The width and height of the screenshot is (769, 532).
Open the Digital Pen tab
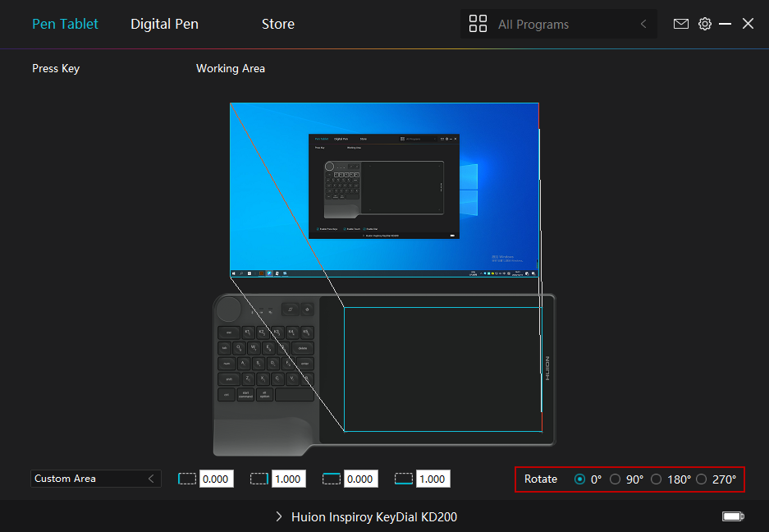tap(164, 24)
